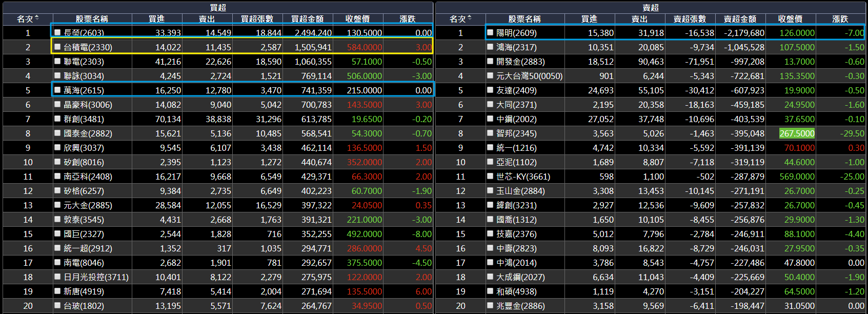Viewport: 868px width, 314px height.
Task: Click closing price 584.0000 of 台積電
Action: (x=365, y=47)
